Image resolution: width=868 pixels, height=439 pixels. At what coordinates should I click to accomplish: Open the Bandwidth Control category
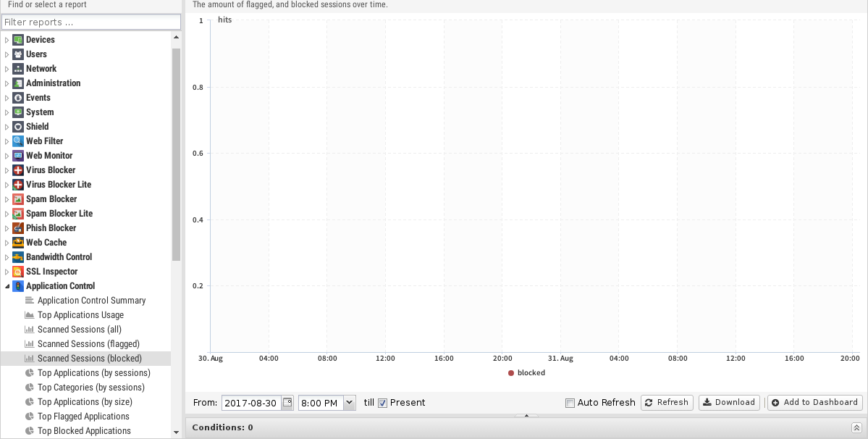(x=59, y=257)
